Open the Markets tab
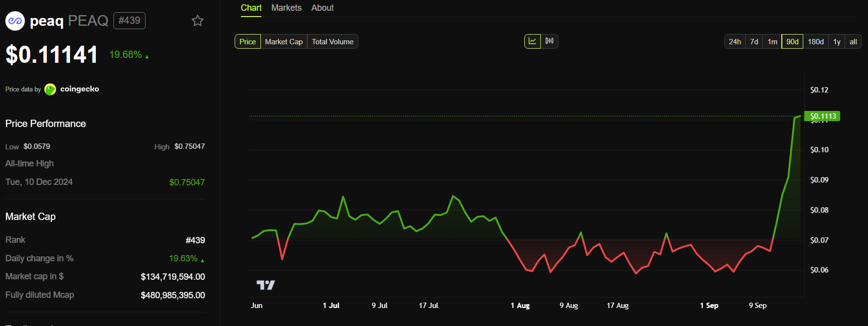This screenshot has width=868, height=326. [286, 8]
